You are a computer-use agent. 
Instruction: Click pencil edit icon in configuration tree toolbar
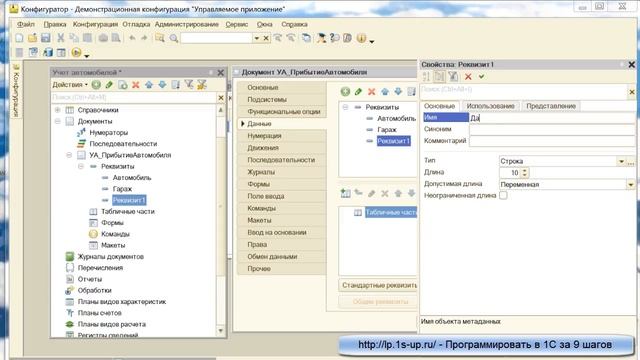click(109, 85)
